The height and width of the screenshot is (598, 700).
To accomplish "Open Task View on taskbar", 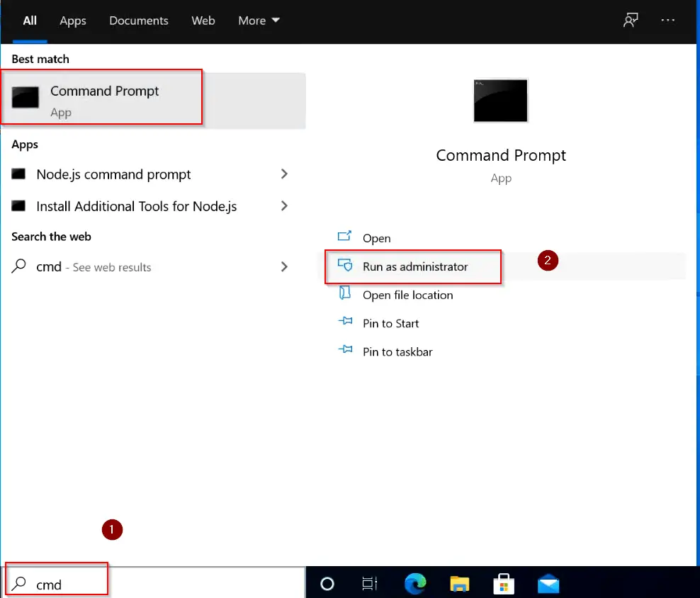I will [x=370, y=583].
